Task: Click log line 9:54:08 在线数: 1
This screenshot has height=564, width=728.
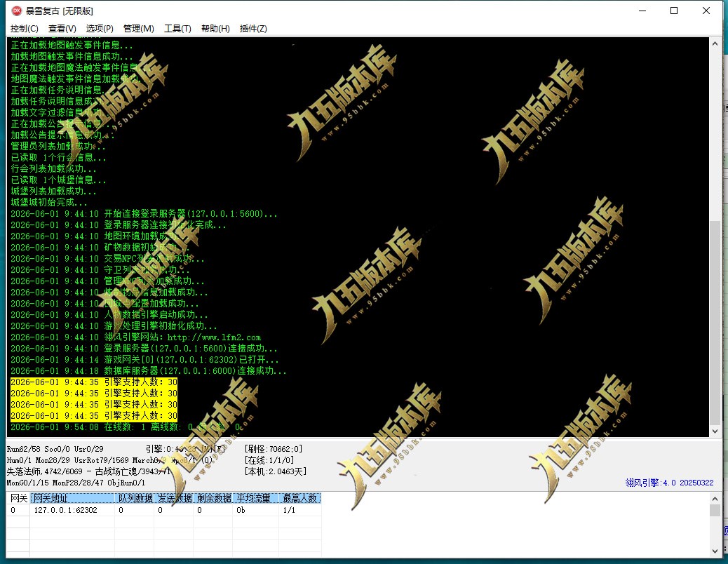Action: (126, 427)
